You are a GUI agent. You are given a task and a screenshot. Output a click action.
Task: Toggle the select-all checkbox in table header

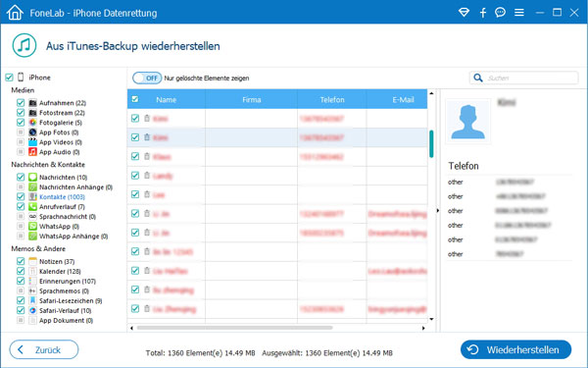135,99
